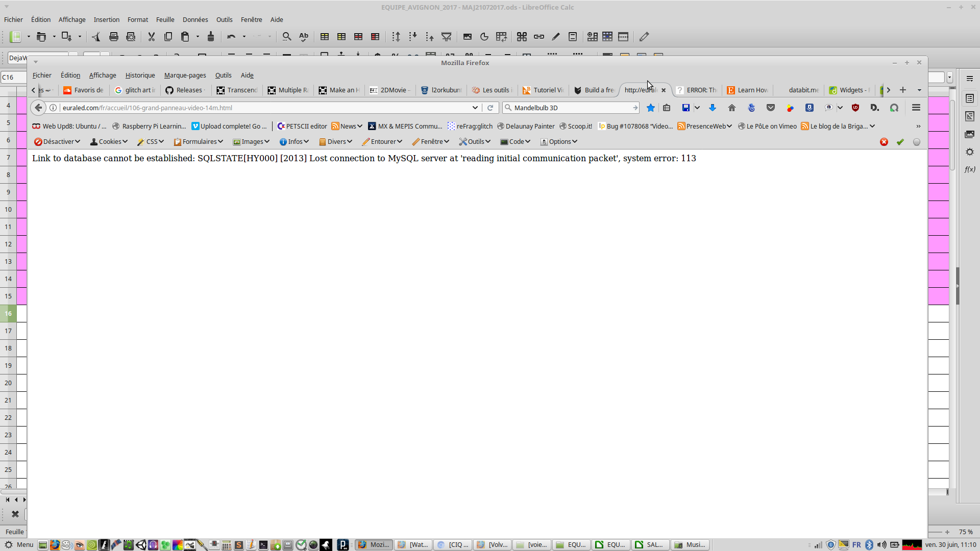980x551 pixels.
Task: Open the Delaunay Painter bookmark
Action: [526, 126]
